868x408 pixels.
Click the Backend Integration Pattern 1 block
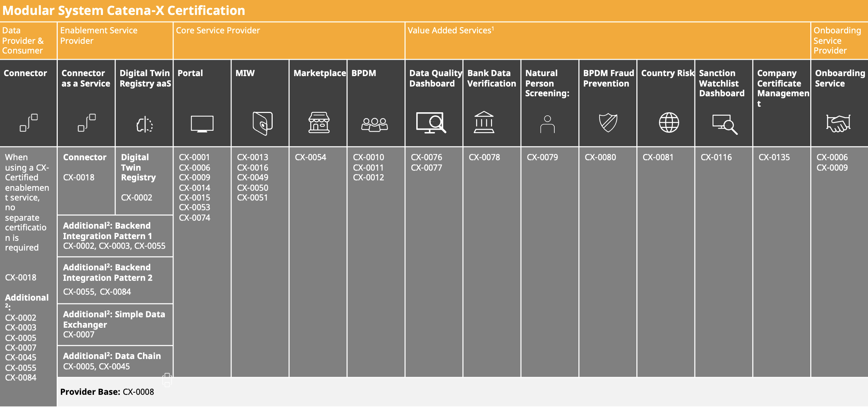(x=115, y=236)
